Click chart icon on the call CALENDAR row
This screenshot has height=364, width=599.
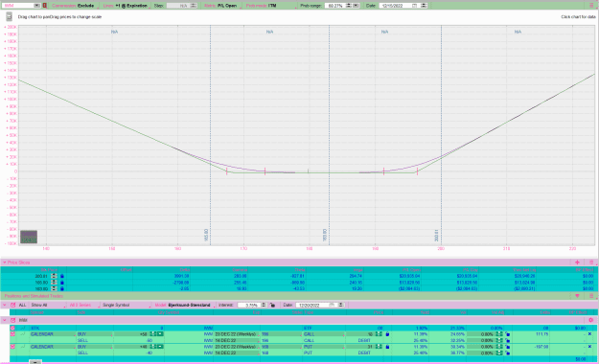[23, 334]
